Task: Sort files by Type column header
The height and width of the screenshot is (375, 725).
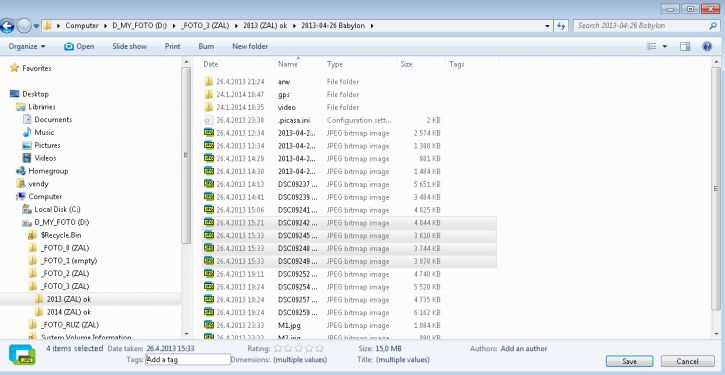Action: 335,64
